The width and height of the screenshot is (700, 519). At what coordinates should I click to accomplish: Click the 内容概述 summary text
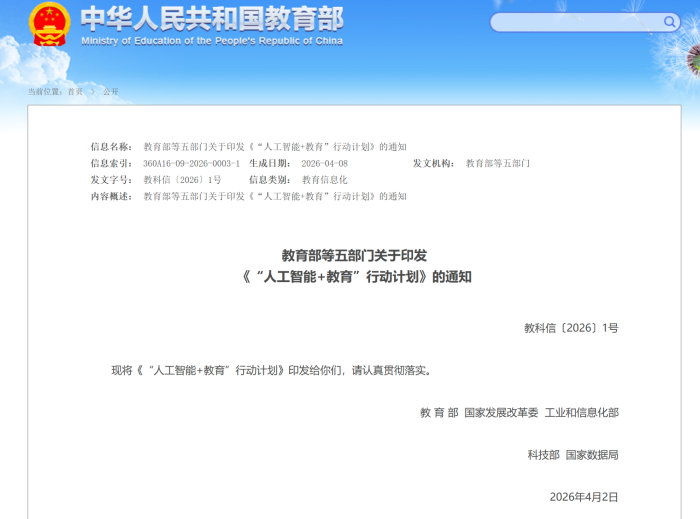pyautogui.click(x=275, y=196)
